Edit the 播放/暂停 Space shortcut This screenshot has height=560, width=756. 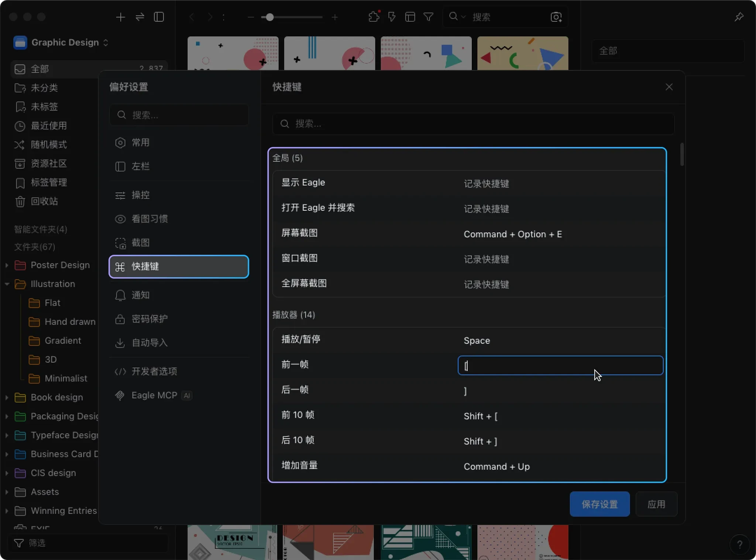pyautogui.click(x=560, y=340)
